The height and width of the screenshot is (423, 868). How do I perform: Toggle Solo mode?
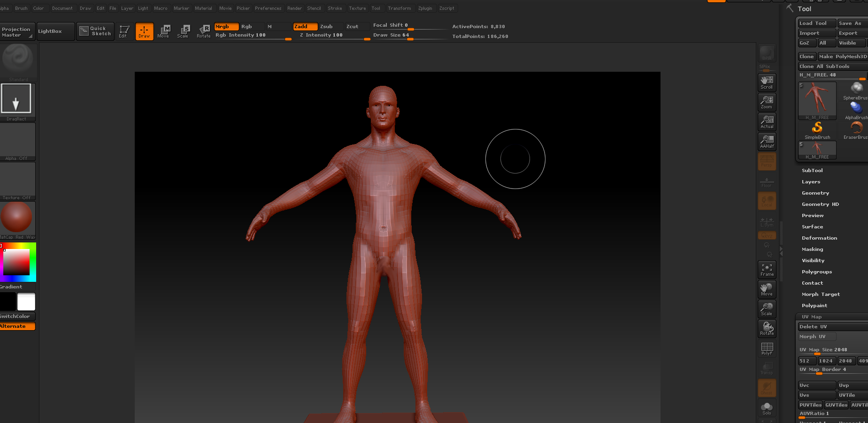point(767,408)
